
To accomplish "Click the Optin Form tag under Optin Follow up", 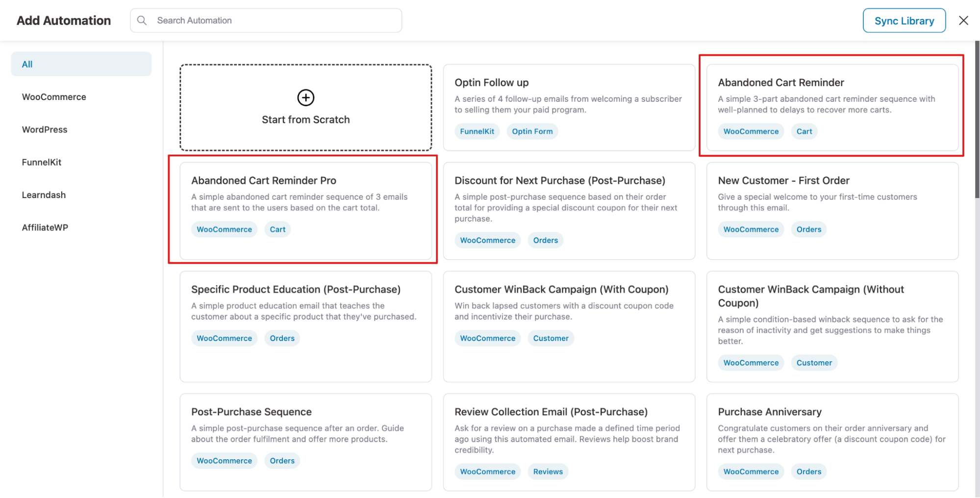I will pyautogui.click(x=532, y=131).
